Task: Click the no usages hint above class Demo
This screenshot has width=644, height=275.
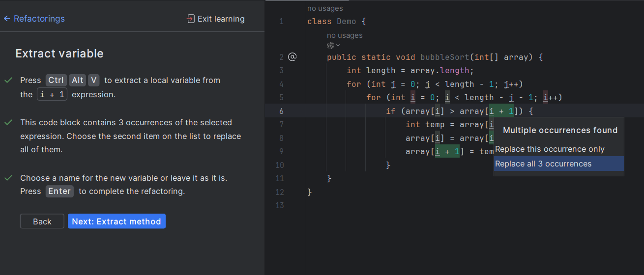Action: coord(325,8)
